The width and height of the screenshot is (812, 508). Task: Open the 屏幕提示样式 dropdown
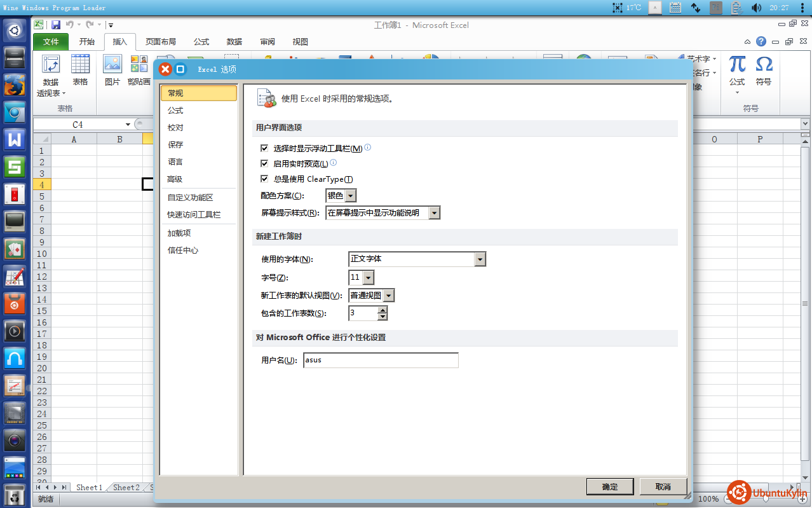434,214
